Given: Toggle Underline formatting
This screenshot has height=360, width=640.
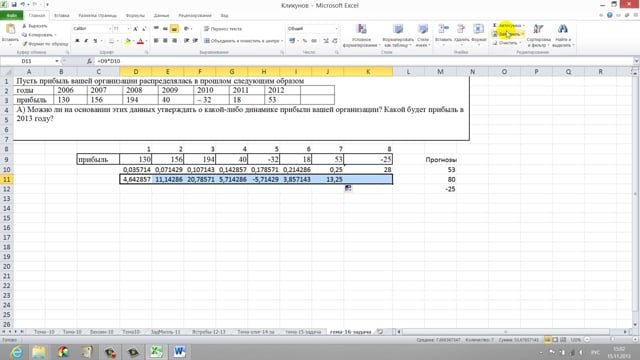Looking at the screenshot, I should [x=95, y=41].
